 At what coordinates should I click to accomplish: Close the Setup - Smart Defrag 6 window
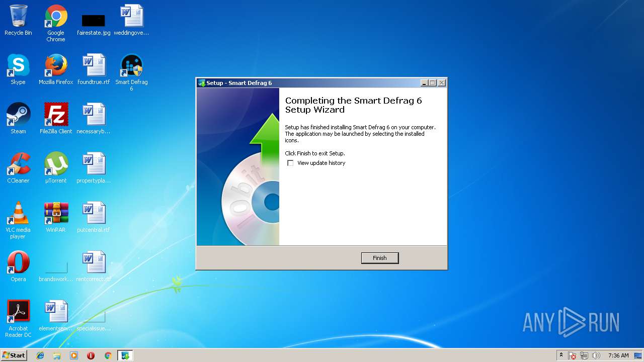click(442, 83)
